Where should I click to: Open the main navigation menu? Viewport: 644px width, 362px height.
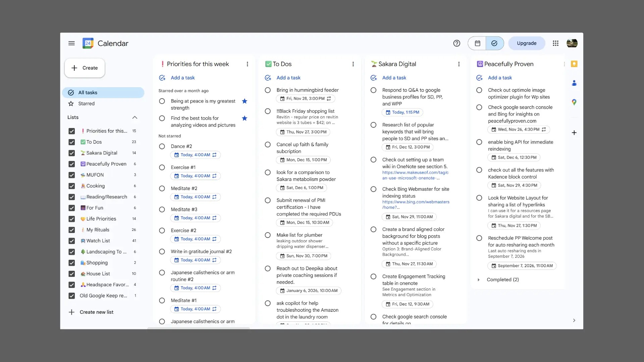click(71, 43)
